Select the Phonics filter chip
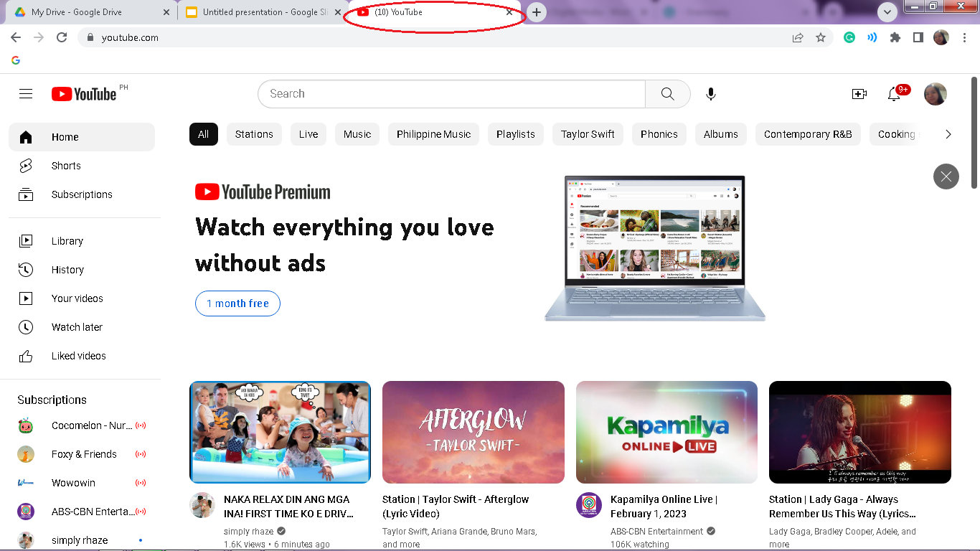The image size is (980, 551). (x=659, y=134)
